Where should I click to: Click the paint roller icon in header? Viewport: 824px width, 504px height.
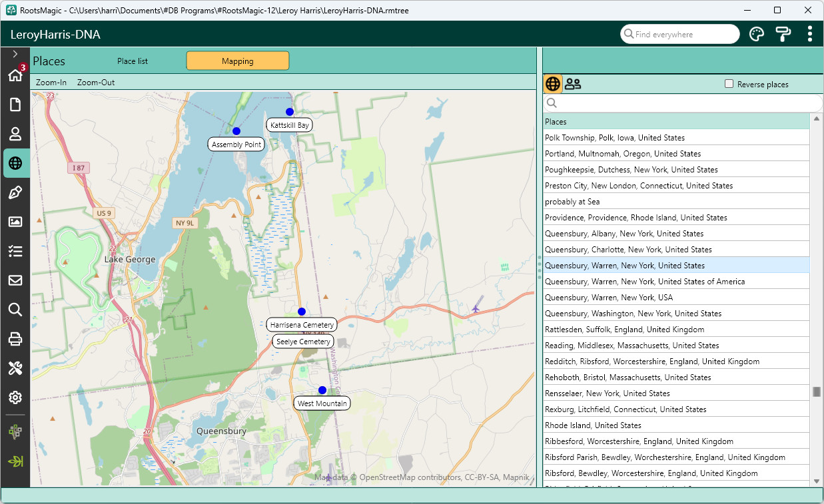point(783,34)
